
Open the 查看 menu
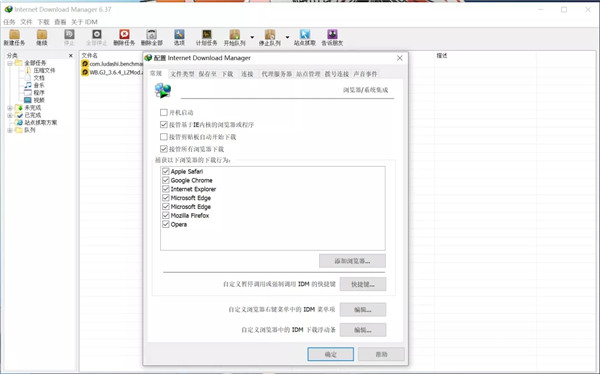click(60, 22)
